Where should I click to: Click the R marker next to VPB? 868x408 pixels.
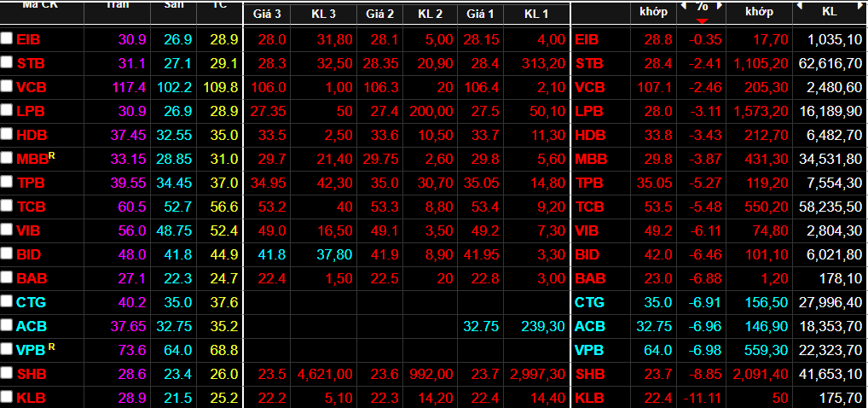[x=52, y=346]
